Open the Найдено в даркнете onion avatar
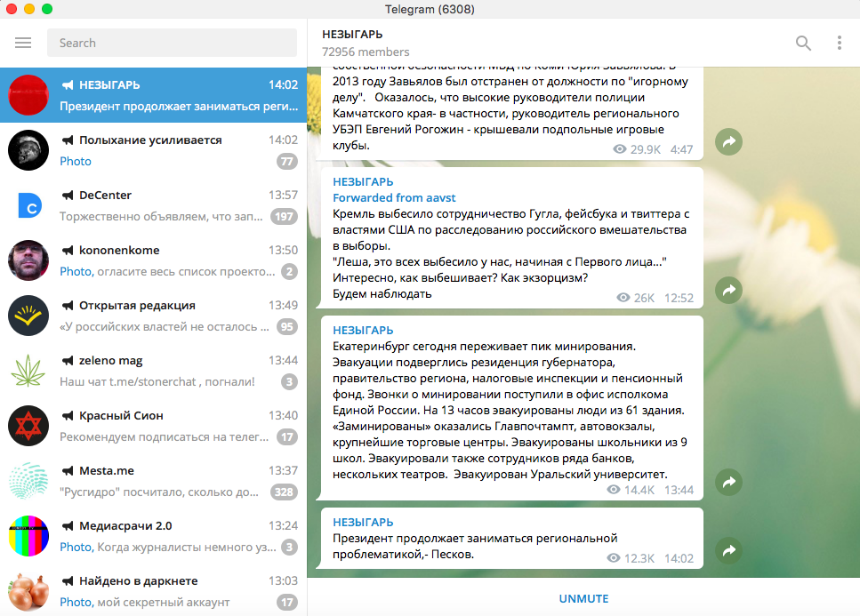The image size is (860, 616). (28, 591)
